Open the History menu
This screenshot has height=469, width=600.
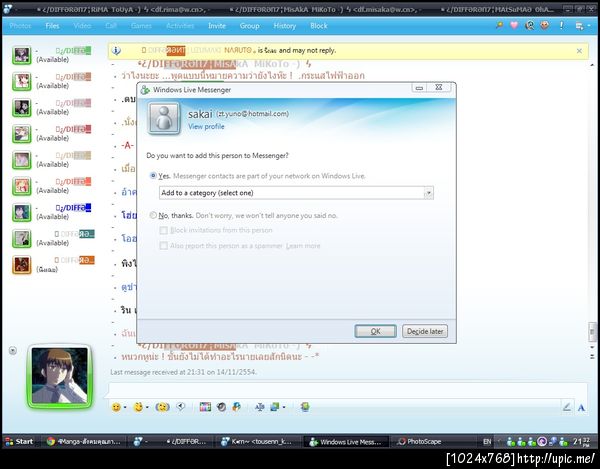(x=285, y=26)
